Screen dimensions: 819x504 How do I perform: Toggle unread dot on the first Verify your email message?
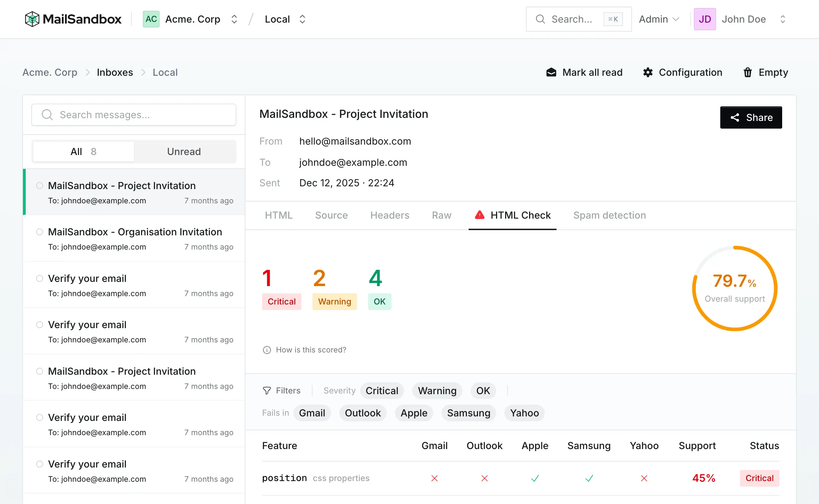(x=40, y=278)
